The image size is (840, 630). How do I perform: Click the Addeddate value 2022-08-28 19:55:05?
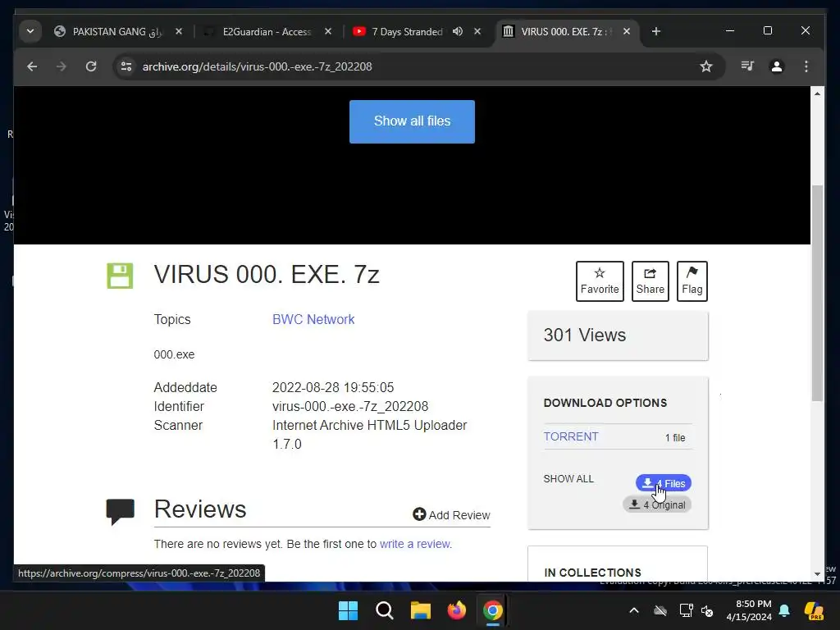point(333,387)
